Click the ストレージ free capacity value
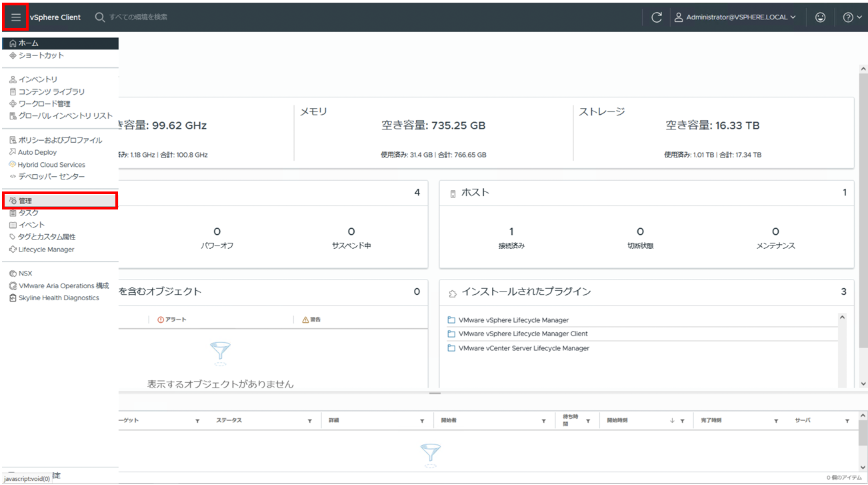This screenshot has width=868, height=485. [x=713, y=125]
